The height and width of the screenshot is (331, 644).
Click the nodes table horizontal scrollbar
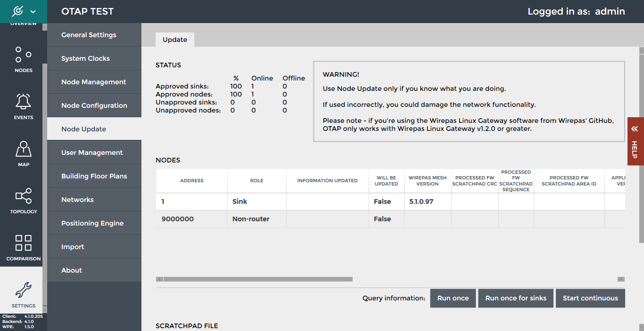point(258,279)
